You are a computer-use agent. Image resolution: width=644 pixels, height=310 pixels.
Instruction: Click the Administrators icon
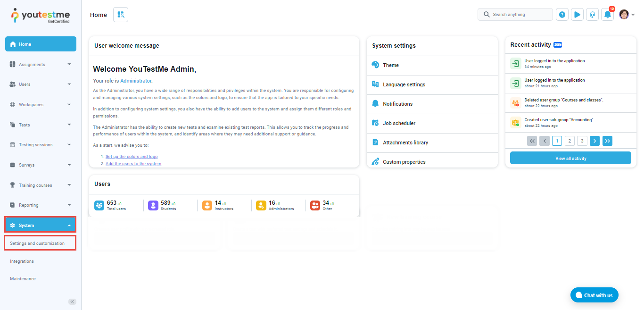[x=261, y=205]
